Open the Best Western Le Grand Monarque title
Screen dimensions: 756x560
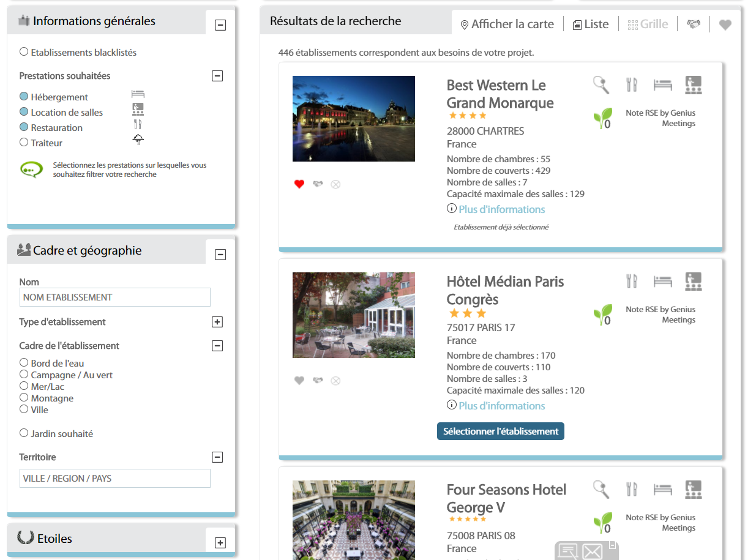point(500,94)
